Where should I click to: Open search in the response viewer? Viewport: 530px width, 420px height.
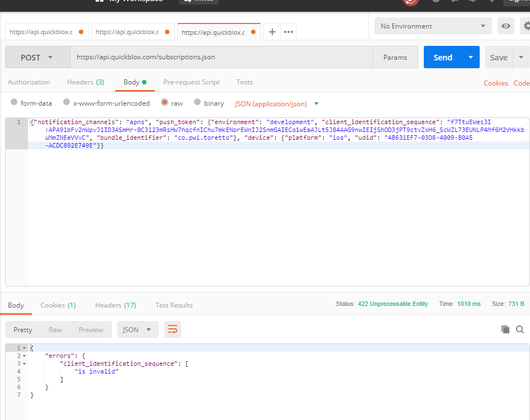click(520, 329)
